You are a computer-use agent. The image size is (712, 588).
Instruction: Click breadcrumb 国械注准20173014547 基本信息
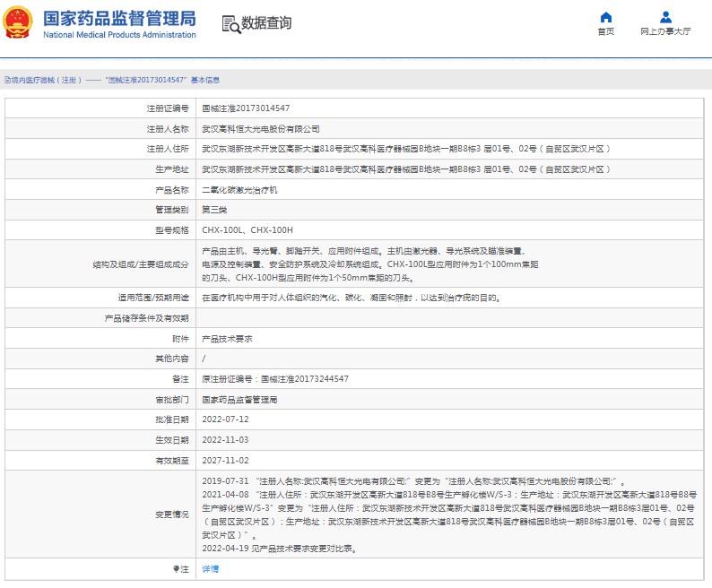162,80
